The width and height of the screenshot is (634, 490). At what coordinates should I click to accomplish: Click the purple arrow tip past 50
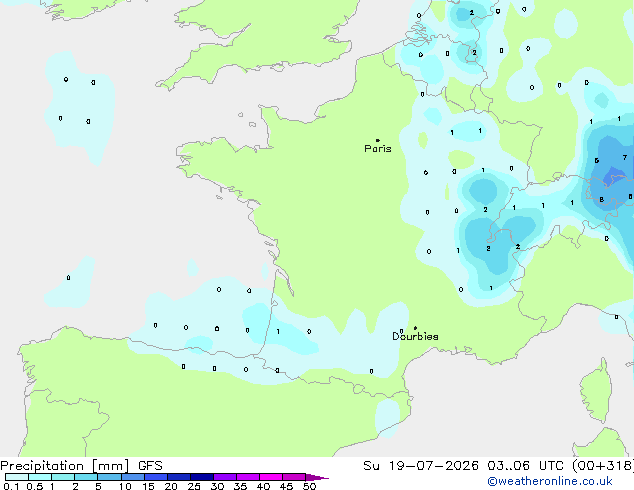[317, 477]
